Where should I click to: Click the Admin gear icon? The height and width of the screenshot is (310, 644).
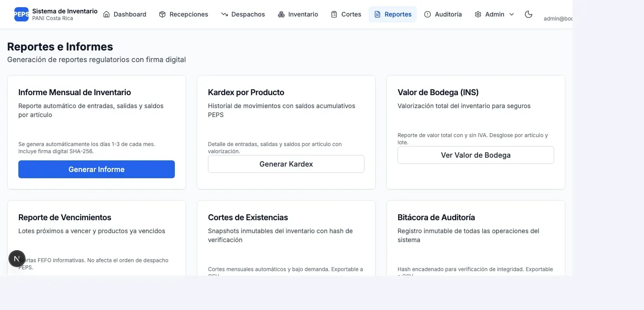coord(478,14)
